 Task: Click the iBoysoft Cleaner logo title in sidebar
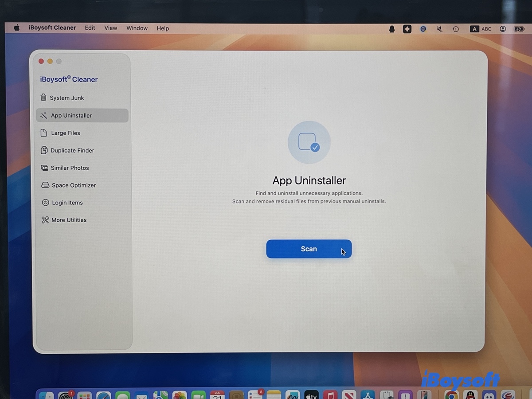[x=69, y=79]
